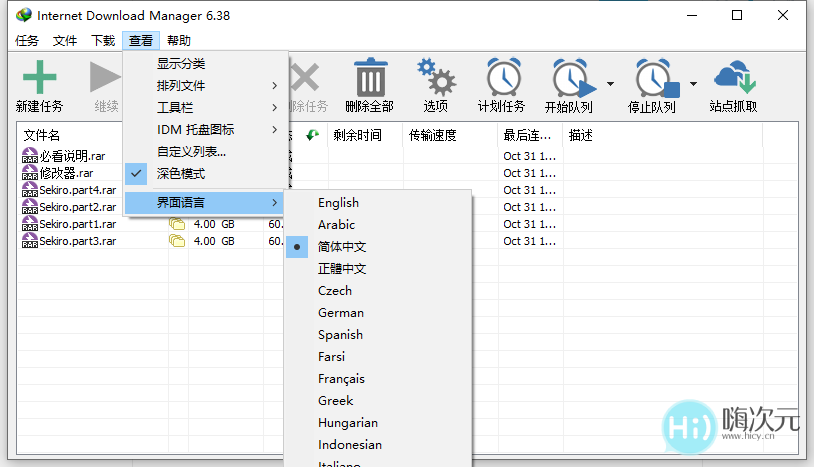Click the Delete Task X icon
814x467 pixels.
point(305,77)
